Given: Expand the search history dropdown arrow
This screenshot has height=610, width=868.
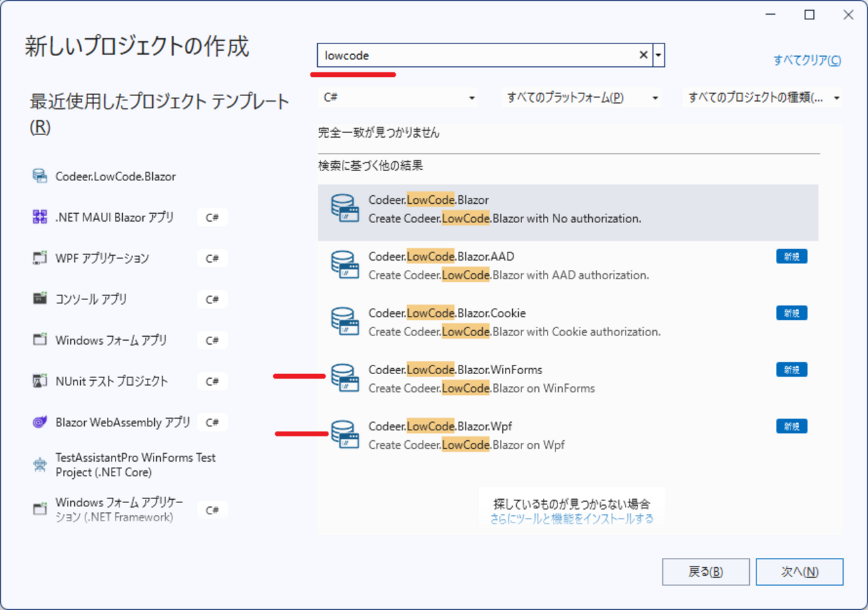Looking at the screenshot, I should [659, 55].
